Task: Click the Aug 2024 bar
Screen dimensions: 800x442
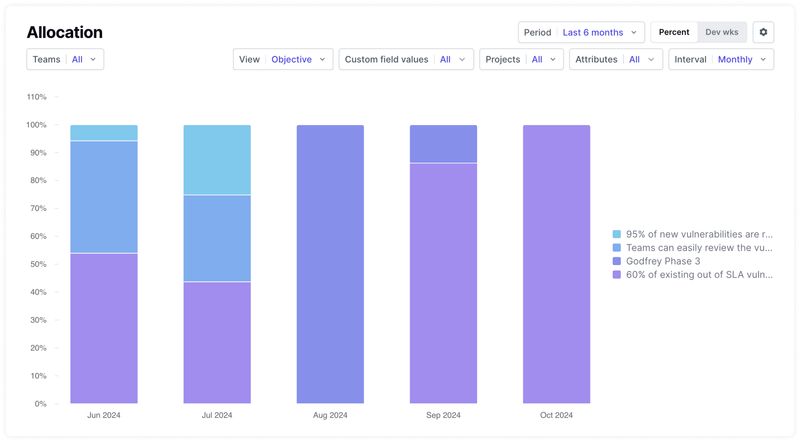Action: (330, 265)
